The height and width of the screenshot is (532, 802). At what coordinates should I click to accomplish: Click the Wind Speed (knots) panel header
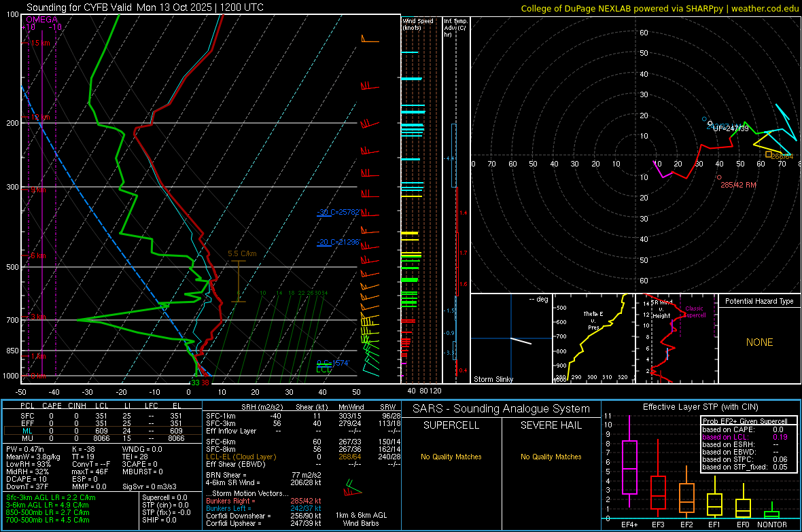click(x=418, y=24)
